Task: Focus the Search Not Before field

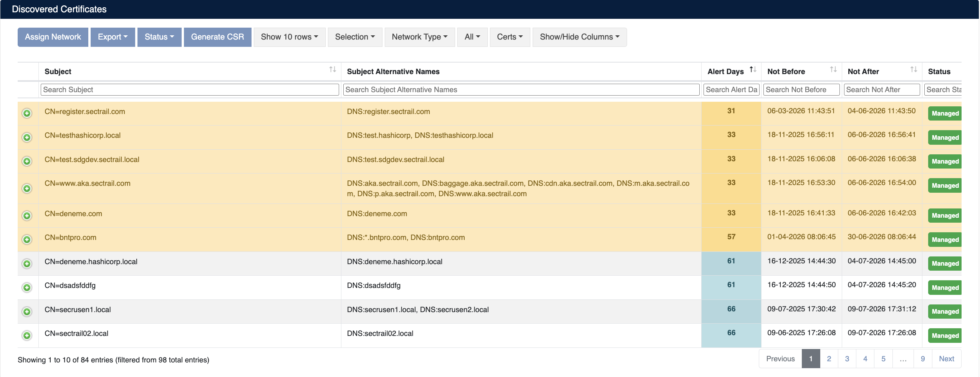Action: click(801, 89)
